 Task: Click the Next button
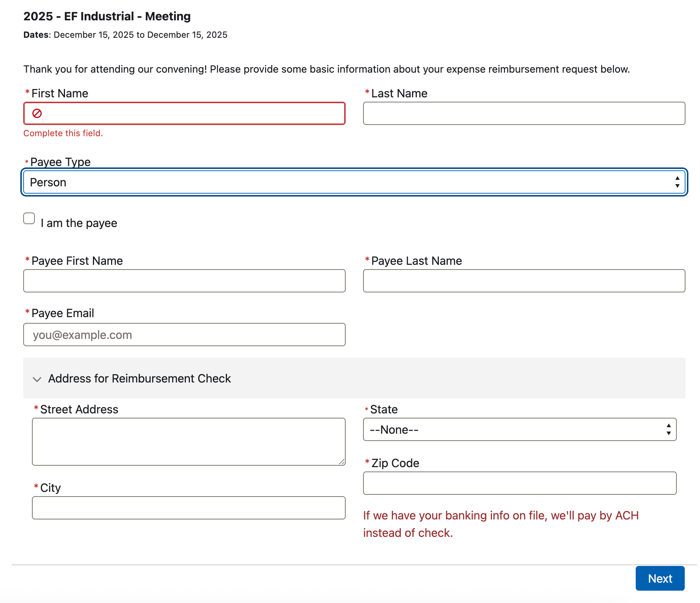click(x=660, y=578)
